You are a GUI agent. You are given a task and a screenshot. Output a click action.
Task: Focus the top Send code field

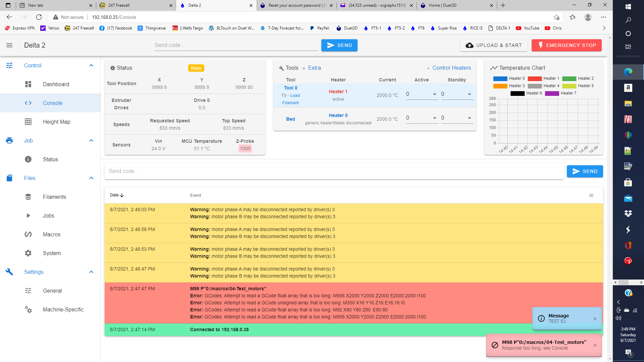[236, 45]
